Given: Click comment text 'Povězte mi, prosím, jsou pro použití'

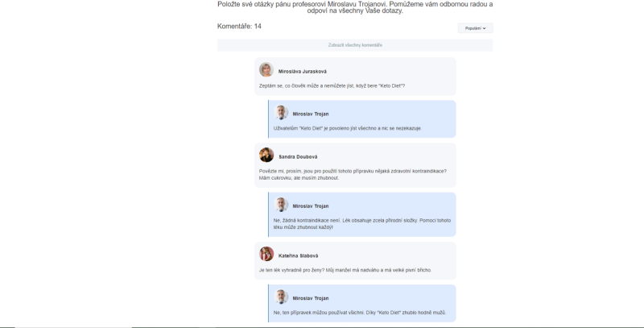Looking at the screenshot, I should coord(353,175).
